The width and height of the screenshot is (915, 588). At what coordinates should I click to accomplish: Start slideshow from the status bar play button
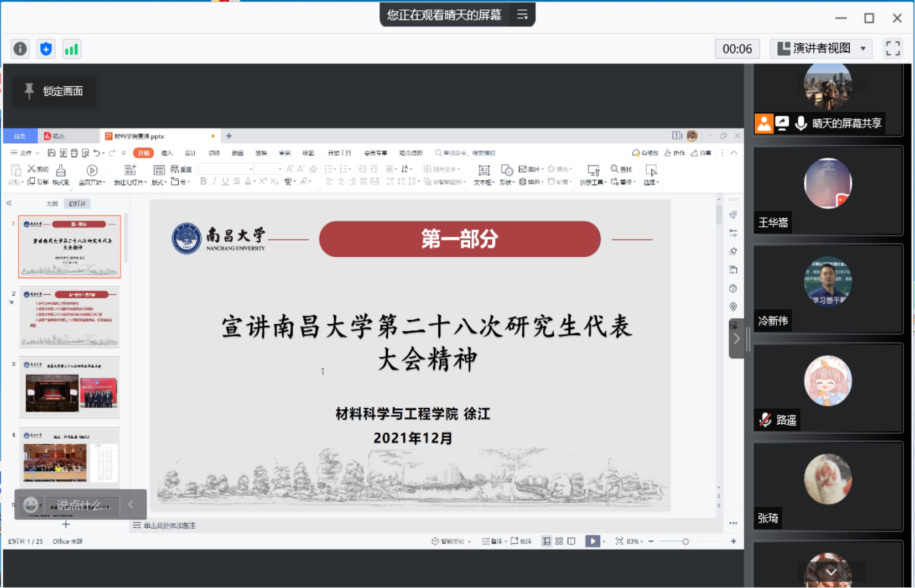tap(592, 542)
